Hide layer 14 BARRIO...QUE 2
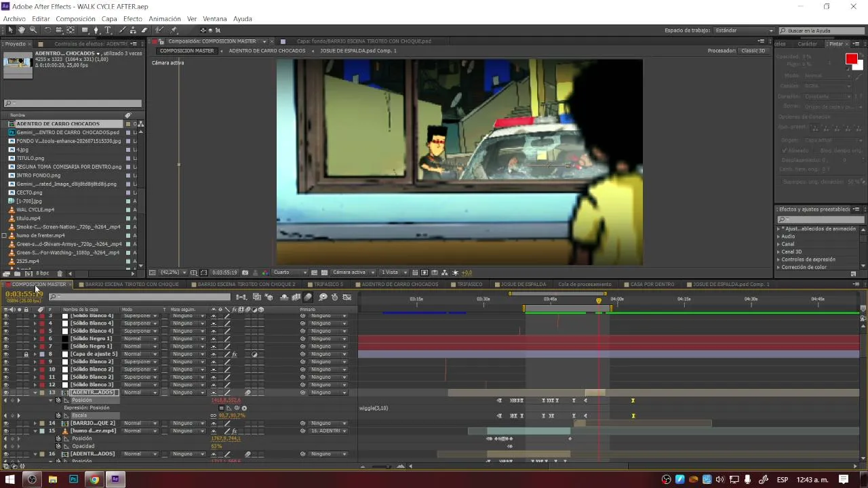Screen dimensions: 868x488 click(x=6, y=424)
